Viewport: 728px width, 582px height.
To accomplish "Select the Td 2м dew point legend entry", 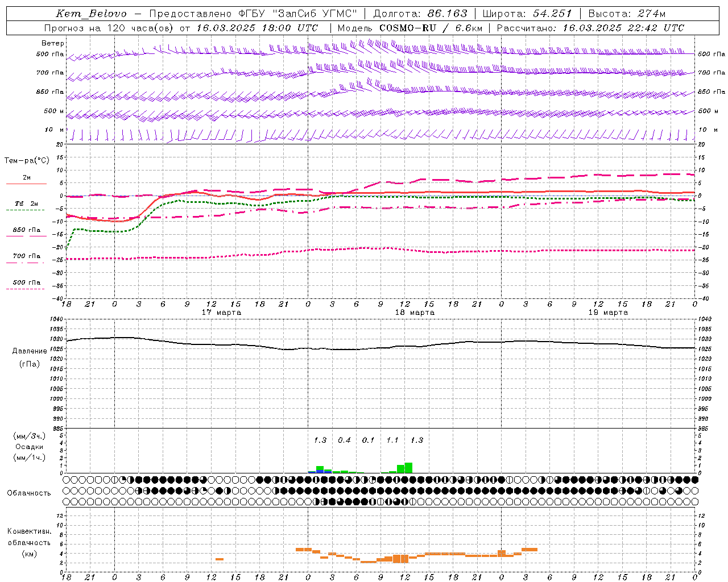I will tap(26, 203).
